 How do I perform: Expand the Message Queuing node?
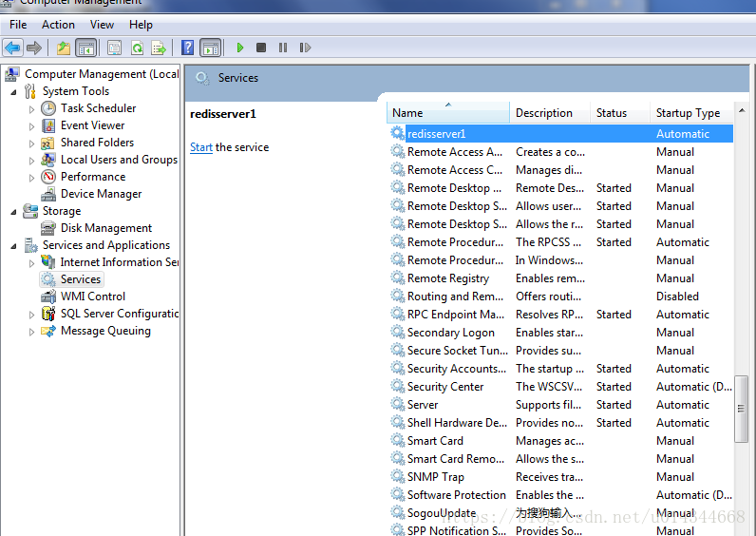tap(31, 332)
